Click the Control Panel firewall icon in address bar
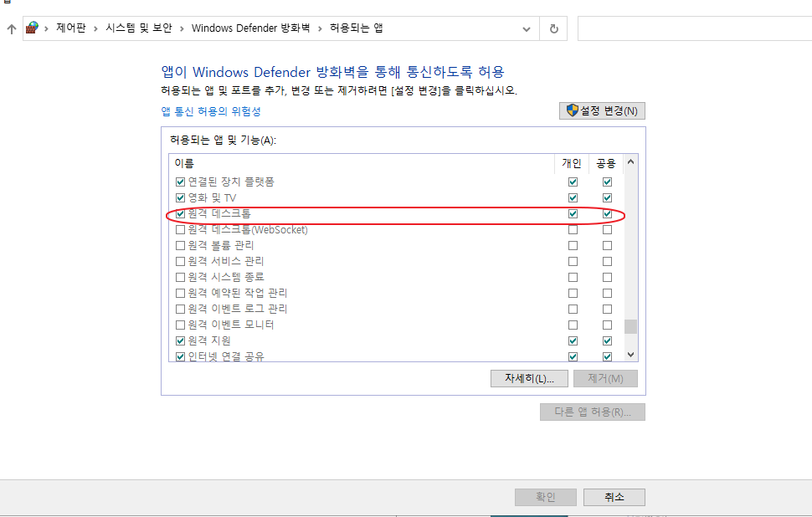This screenshot has height=517, width=812. pyautogui.click(x=32, y=28)
